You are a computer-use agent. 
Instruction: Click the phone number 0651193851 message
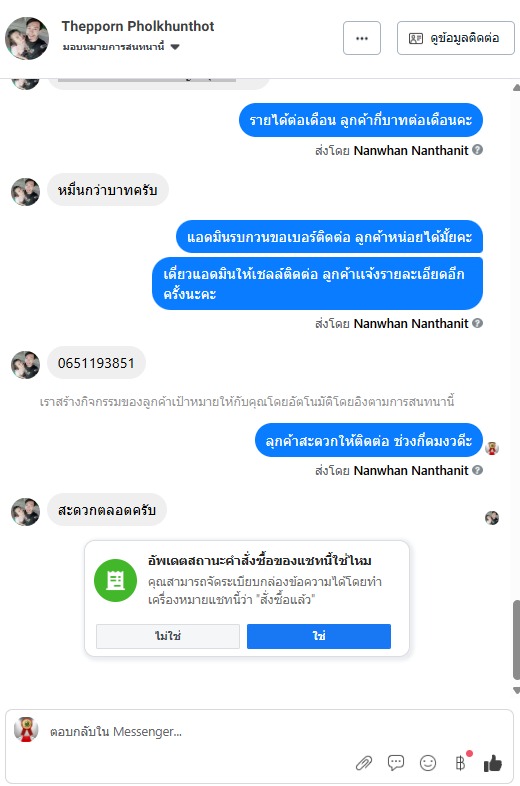click(96, 363)
